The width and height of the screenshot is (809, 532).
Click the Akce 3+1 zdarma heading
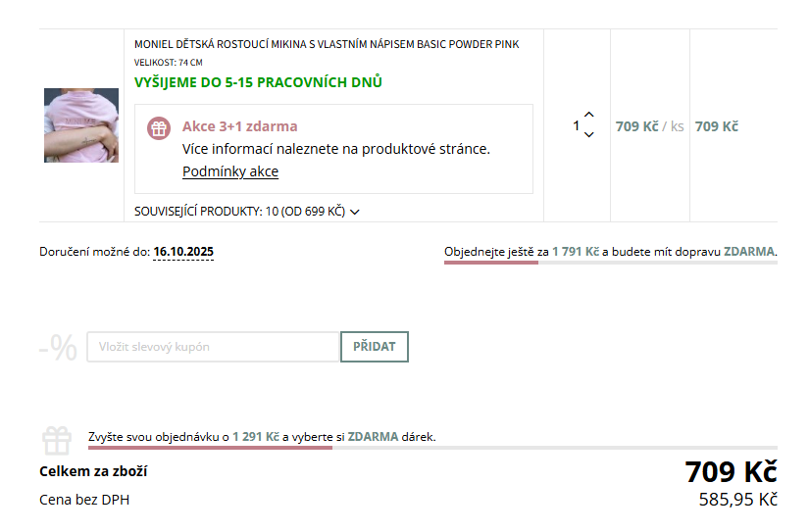pos(240,126)
